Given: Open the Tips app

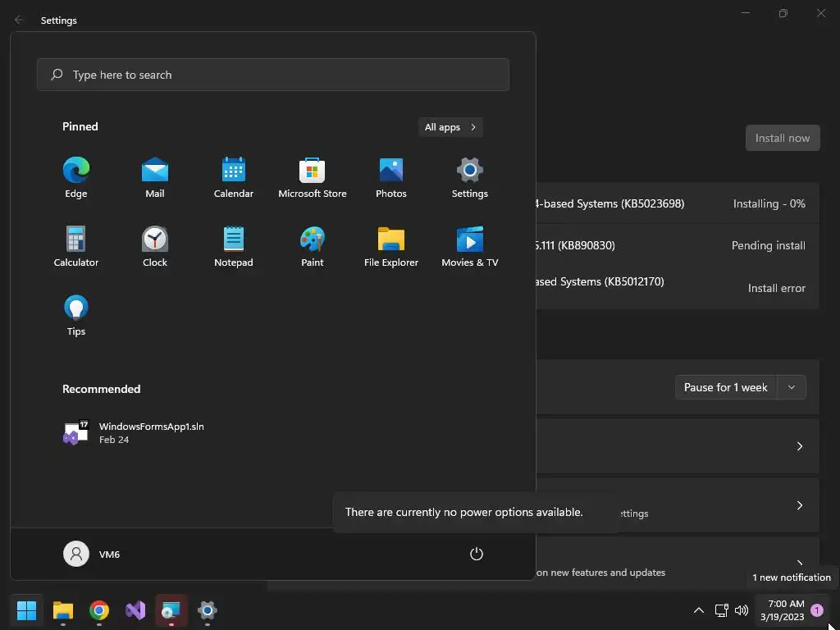Looking at the screenshot, I should tap(76, 316).
